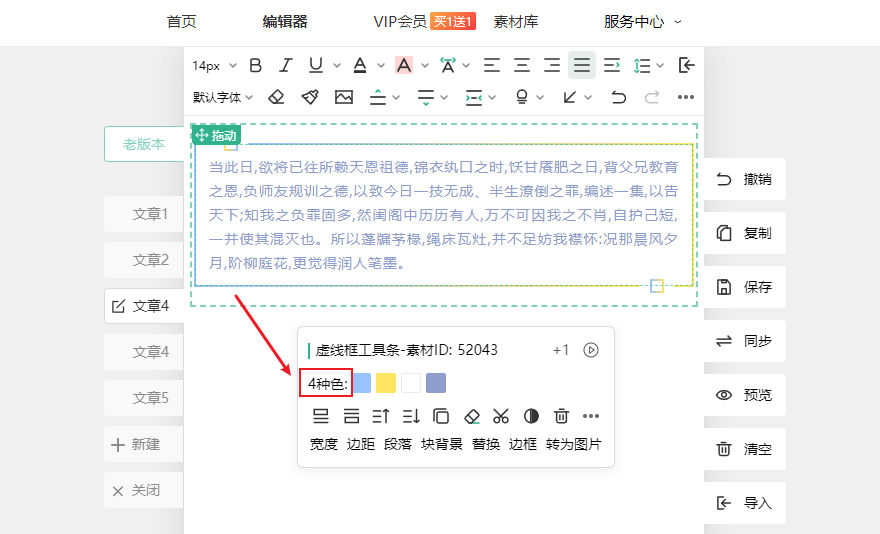Viewport: 880px width, 534px height.
Task: Click the line spacing icon
Action: [x=641, y=66]
